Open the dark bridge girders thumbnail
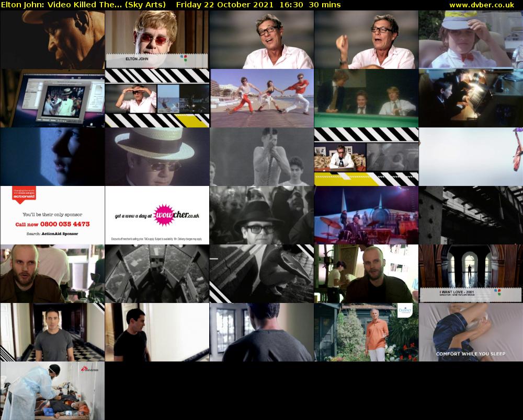The height and width of the screenshot is (420, 523). pyautogui.click(x=471, y=215)
